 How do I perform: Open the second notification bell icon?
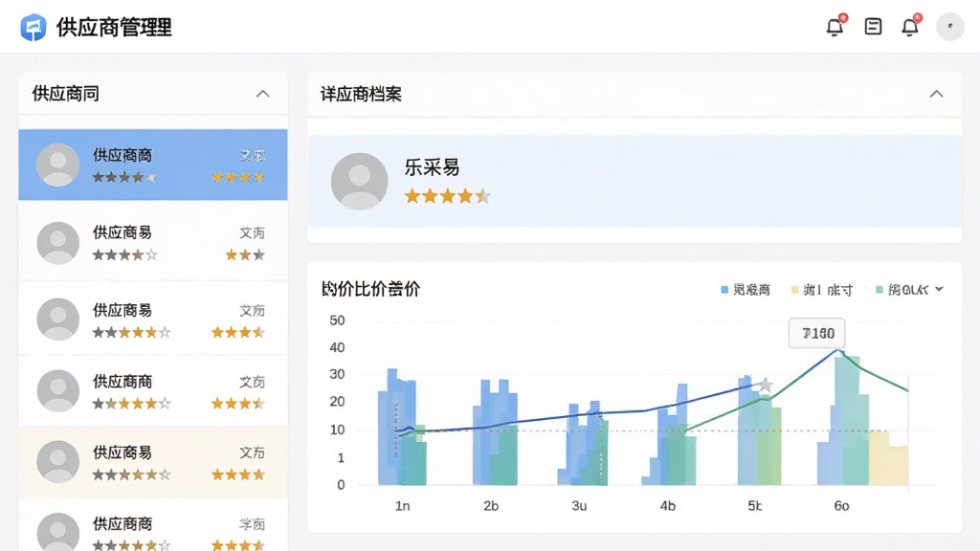pos(911,26)
